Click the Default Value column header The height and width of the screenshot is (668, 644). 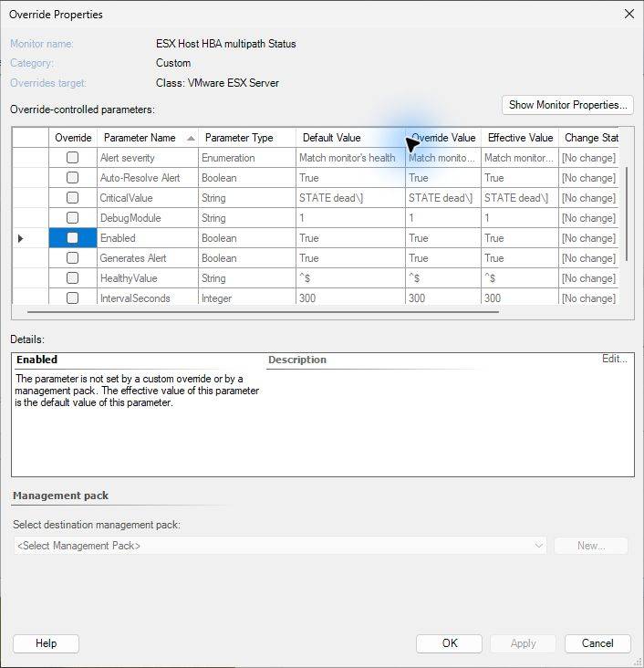coord(350,138)
